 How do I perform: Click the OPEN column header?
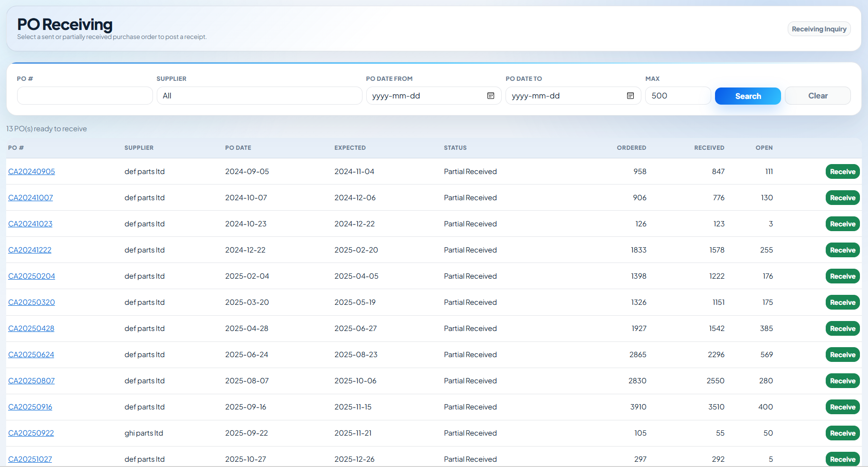[764, 148]
